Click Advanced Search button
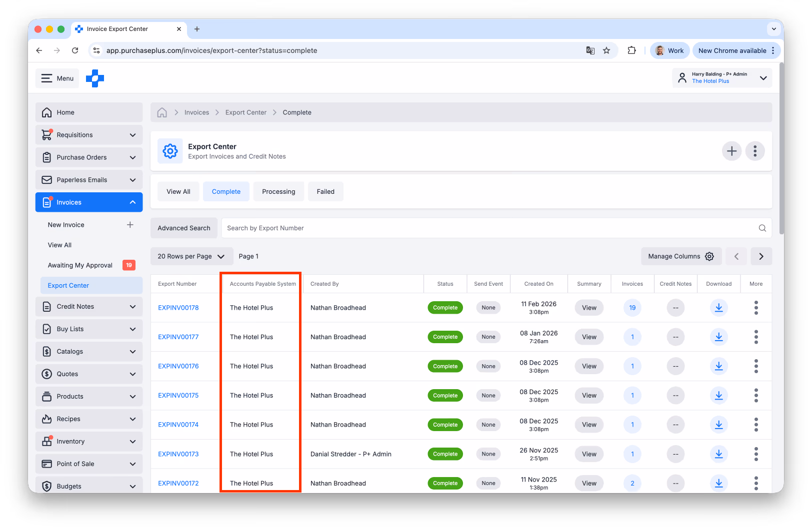 click(184, 228)
